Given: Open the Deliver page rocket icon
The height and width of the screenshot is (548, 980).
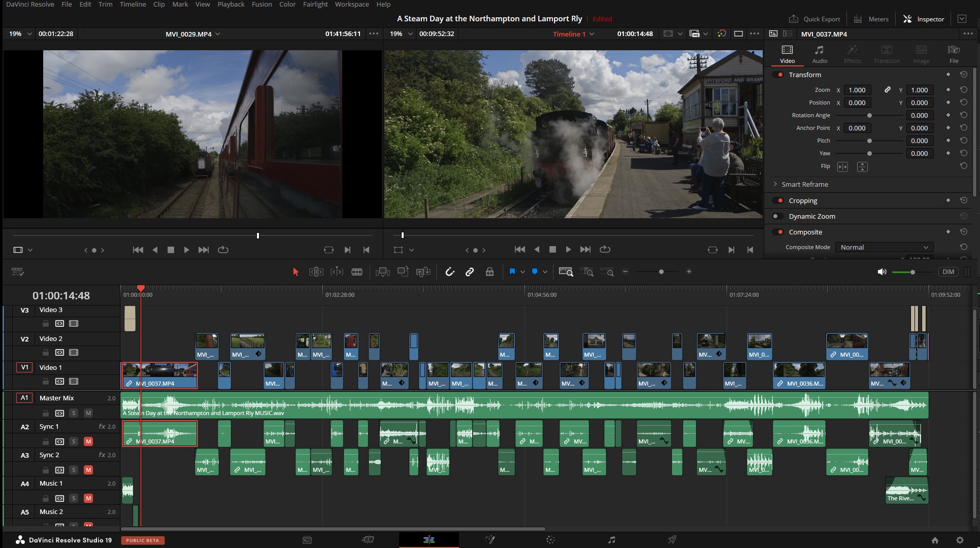Looking at the screenshot, I should click(672, 540).
